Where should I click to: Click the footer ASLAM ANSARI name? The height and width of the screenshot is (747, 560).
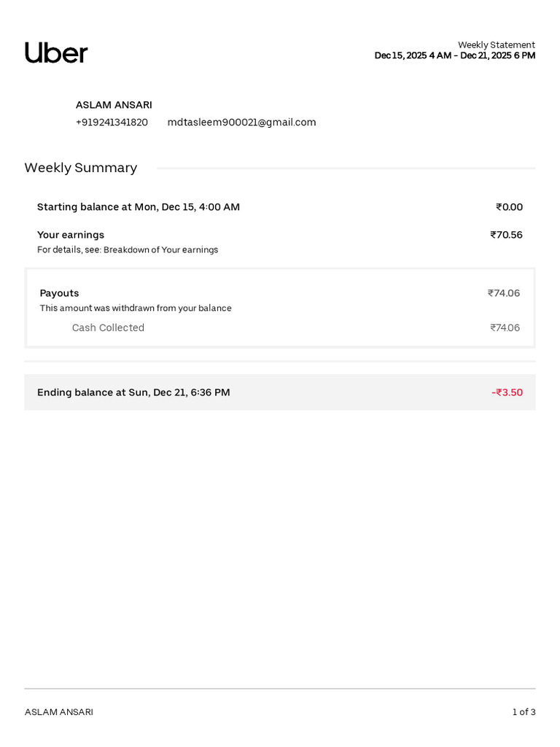tap(59, 712)
